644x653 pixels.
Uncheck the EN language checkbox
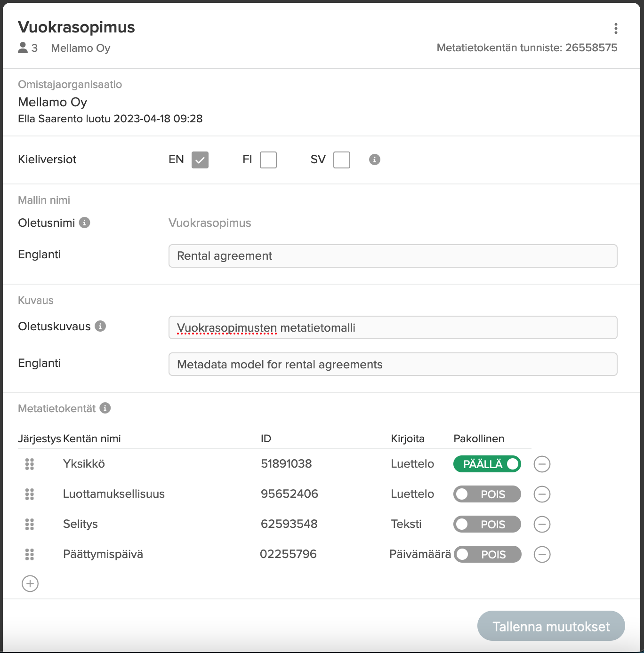200,160
